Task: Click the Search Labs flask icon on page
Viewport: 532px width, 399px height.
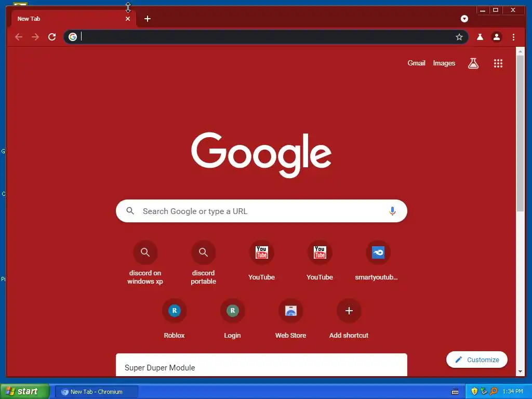Action: click(473, 63)
